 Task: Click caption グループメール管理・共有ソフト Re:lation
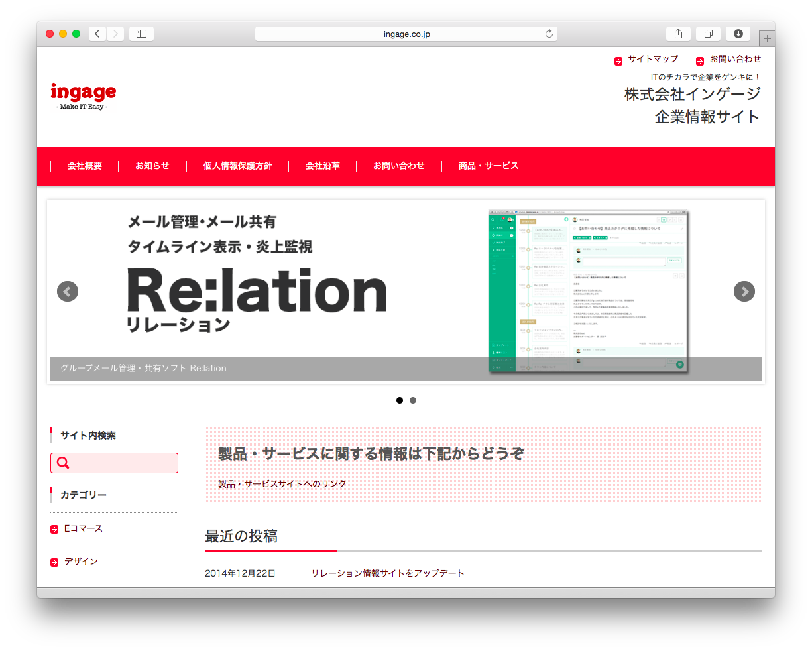[144, 368]
